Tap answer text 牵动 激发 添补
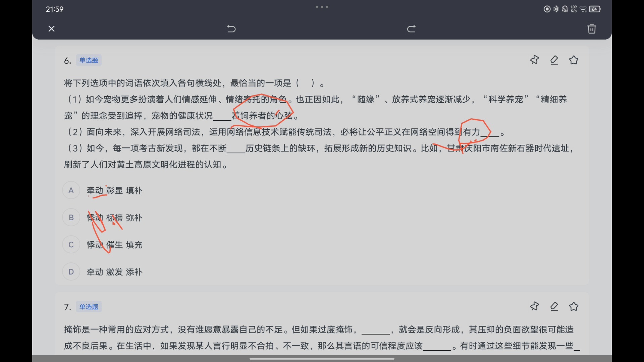This screenshot has width=644, height=362. tap(115, 272)
